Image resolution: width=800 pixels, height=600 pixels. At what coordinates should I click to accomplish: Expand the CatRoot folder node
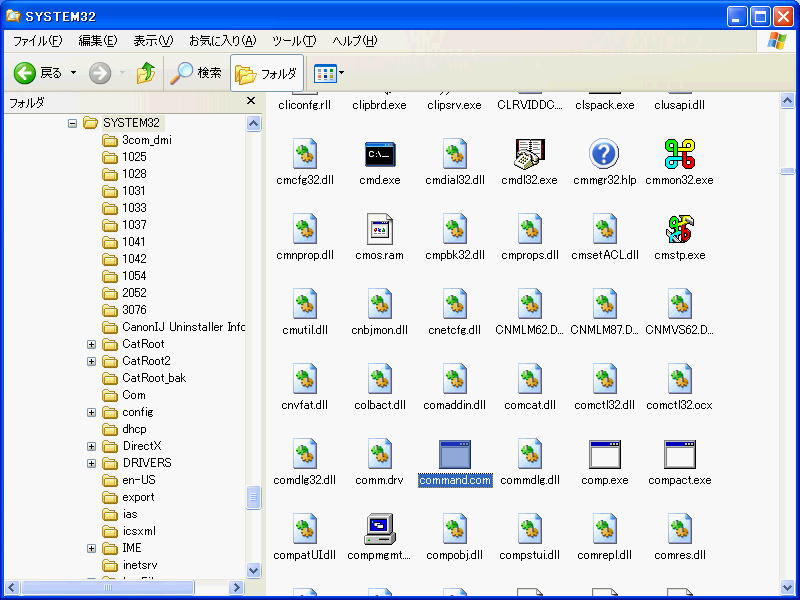tap(91, 344)
